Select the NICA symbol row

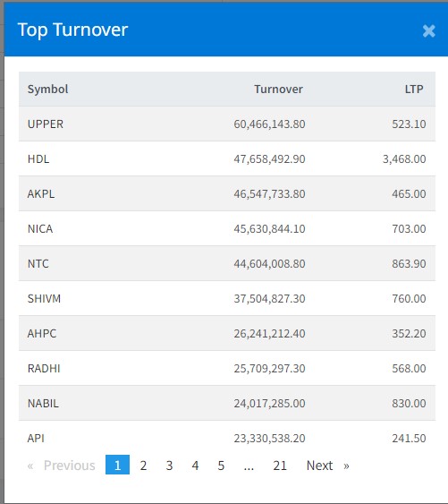[227, 228]
